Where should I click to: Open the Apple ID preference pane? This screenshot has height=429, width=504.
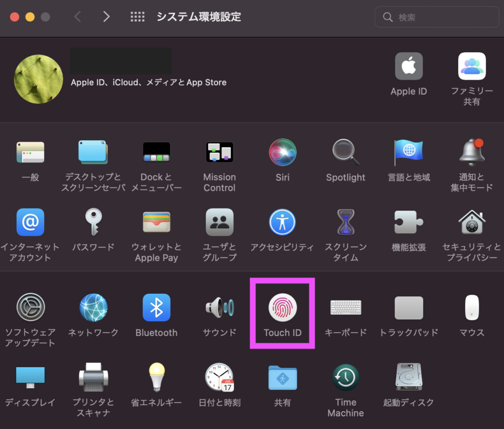pyautogui.click(x=409, y=66)
